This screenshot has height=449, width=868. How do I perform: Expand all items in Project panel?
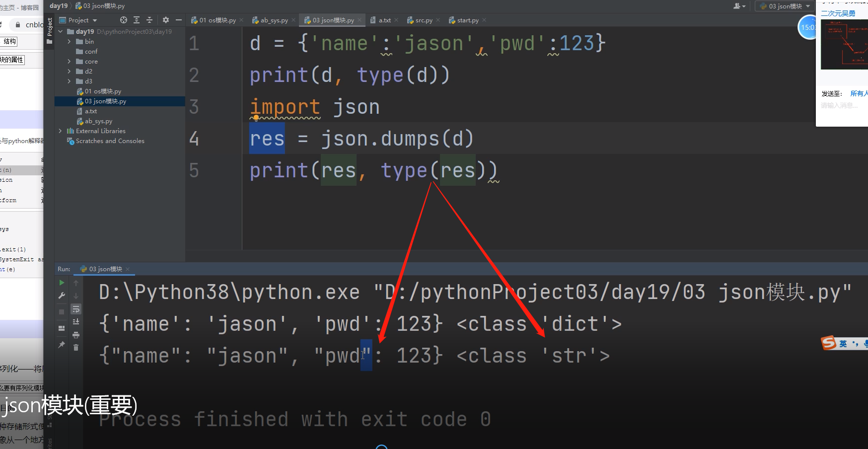[x=137, y=20]
